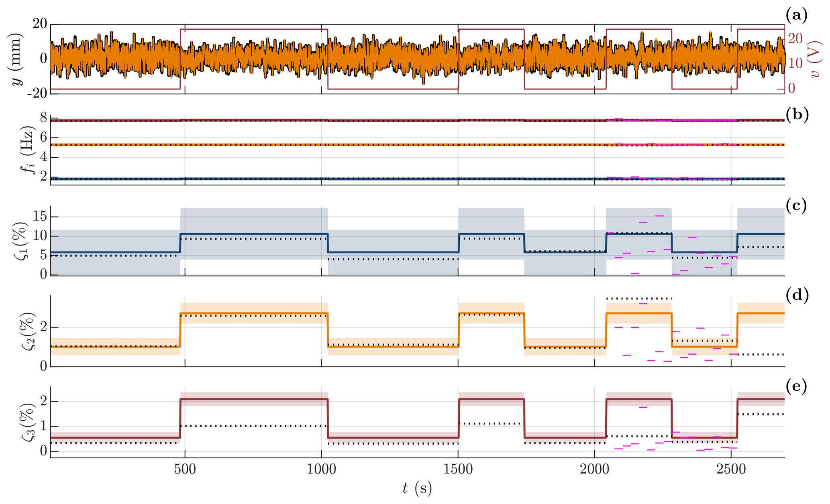Click the panel label (e)
Screen dimensions: 830x504
[796, 386]
